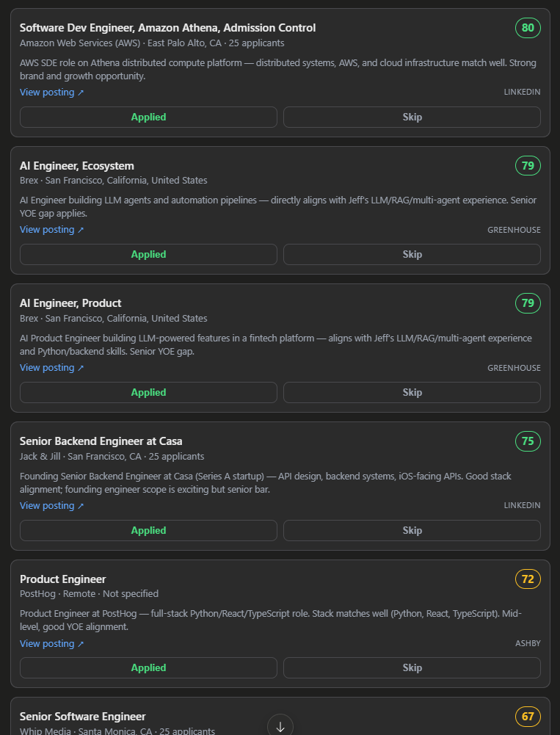Mark AI Engineer, Ecosystem as Applied
Image resolution: width=560 pixels, height=735 pixels.
coord(148,255)
